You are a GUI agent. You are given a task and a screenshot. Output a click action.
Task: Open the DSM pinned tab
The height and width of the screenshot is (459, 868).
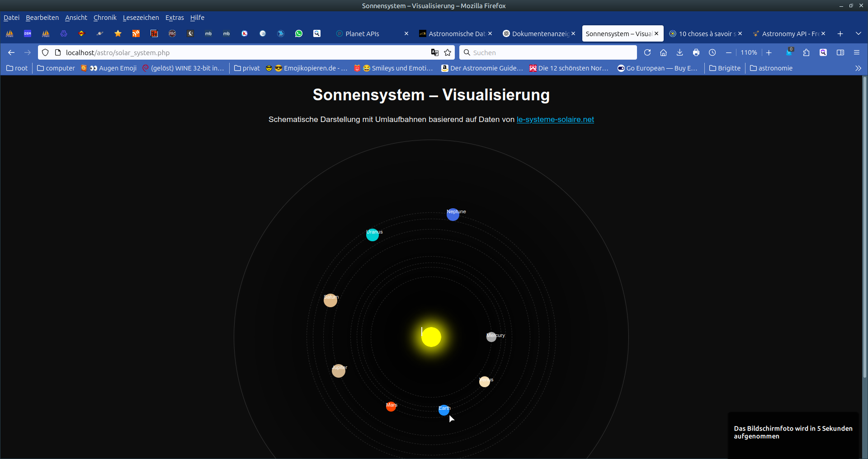[28, 33]
